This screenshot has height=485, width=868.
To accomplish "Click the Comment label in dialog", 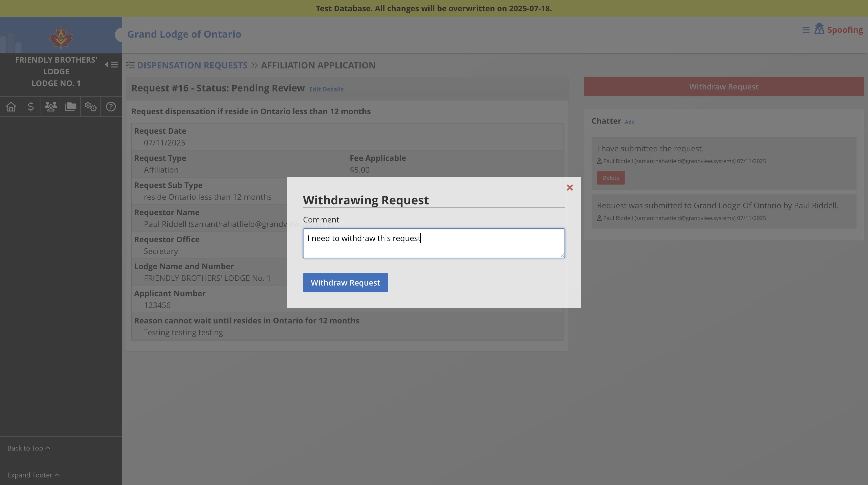I will pos(321,220).
